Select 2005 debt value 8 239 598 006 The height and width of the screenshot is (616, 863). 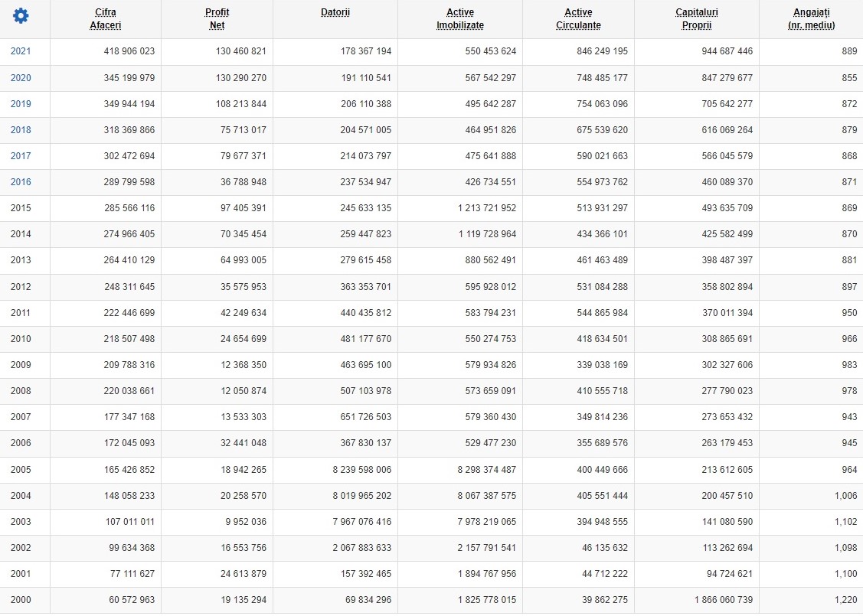click(361, 470)
